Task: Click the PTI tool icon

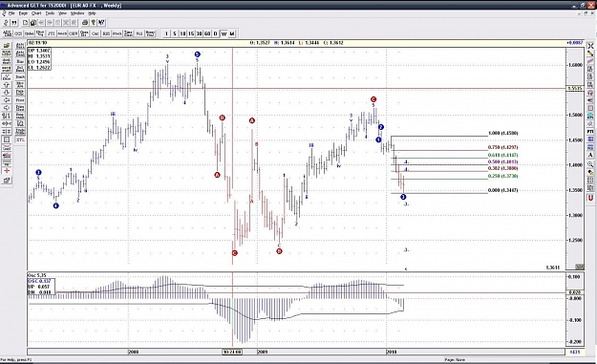Action: click(x=590, y=132)
